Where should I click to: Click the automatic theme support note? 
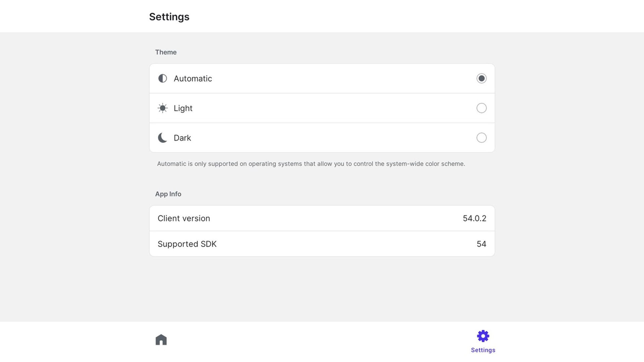(x=311, y=164)
